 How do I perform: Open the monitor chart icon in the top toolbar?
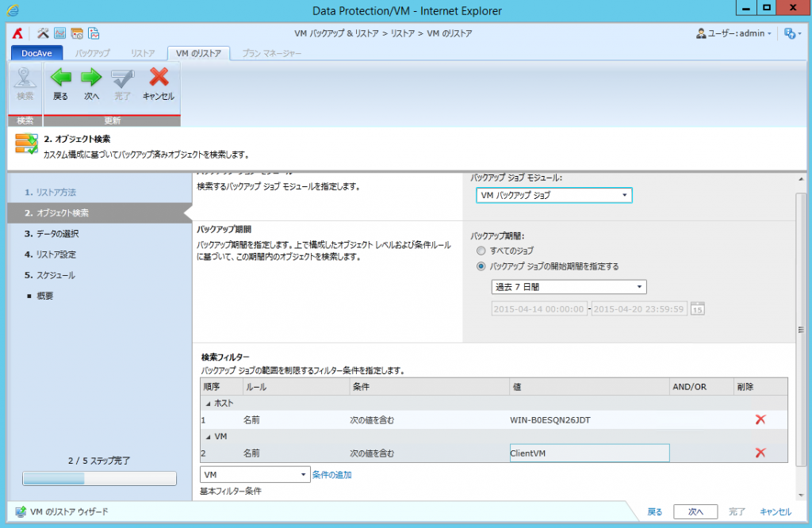tap(60, 33)
